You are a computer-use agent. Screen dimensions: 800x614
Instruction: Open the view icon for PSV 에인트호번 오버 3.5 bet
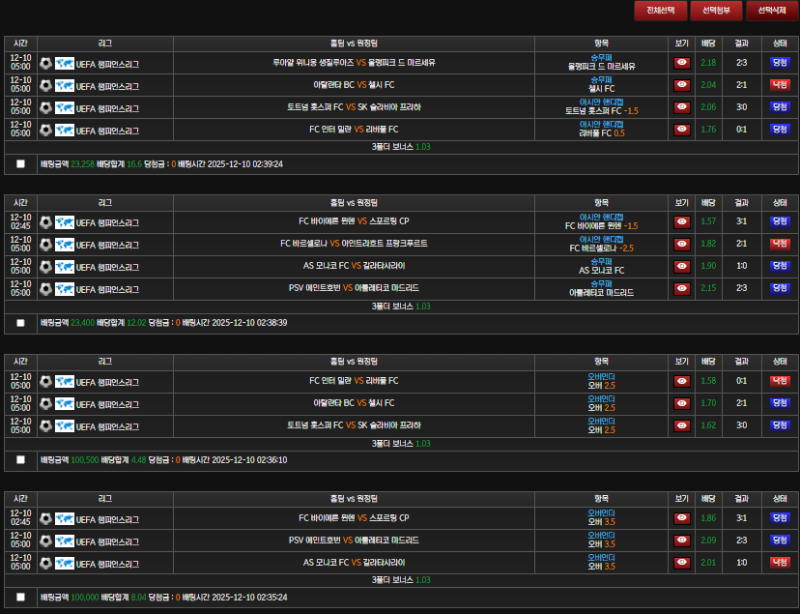(682, 541)
